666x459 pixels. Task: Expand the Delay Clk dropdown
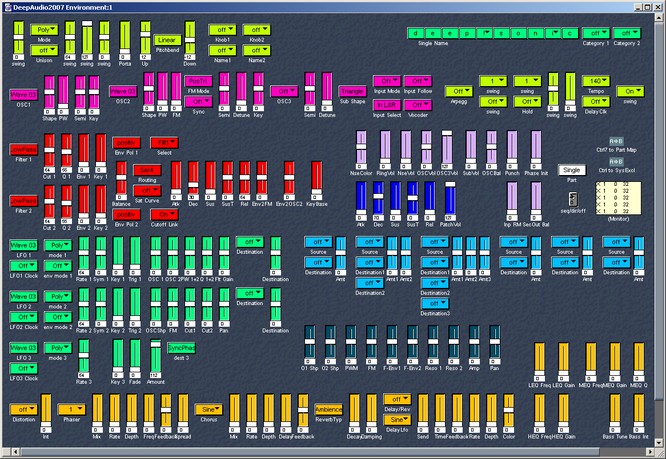(596, 101)
